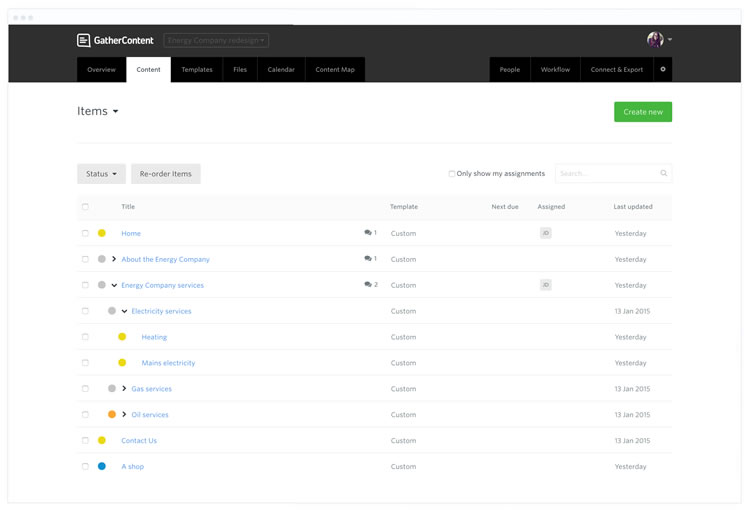Switch to the Templates tab

tap(197, 69)
